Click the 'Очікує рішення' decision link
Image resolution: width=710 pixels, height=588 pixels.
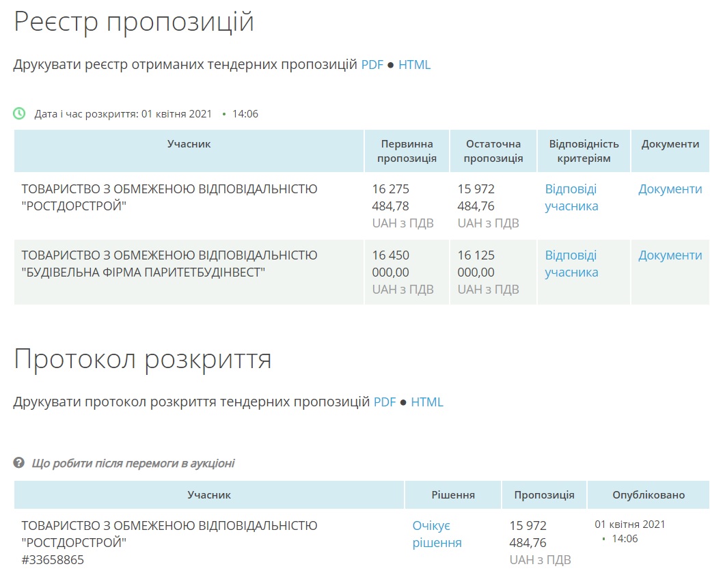[x=437, y=534]
